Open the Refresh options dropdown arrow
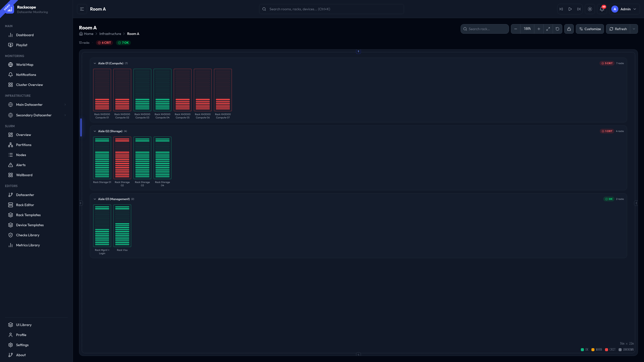This screenshot has width=644, height=362. [634, 29]
